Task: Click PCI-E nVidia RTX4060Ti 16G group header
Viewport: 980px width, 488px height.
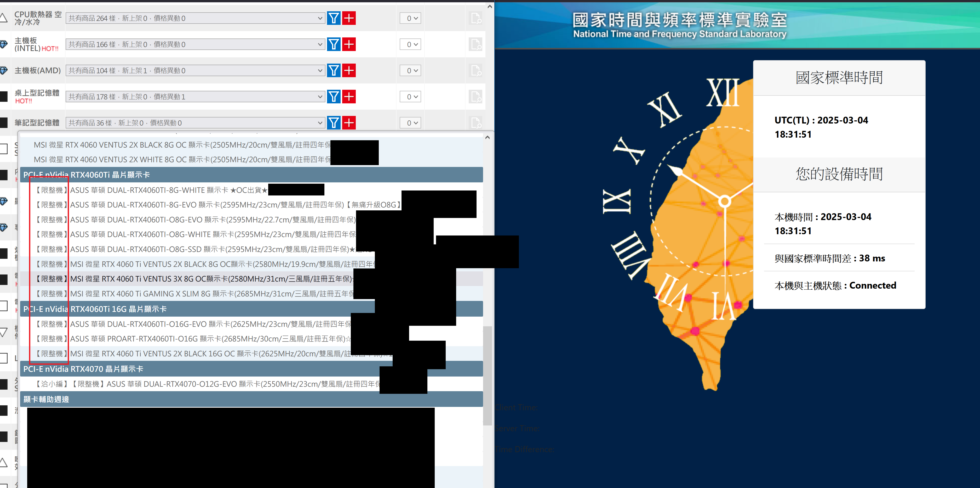Action: coord(251,309)
